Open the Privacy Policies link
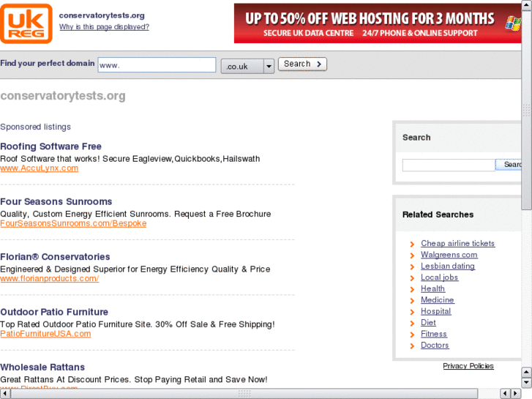The width and height of the screenshot is (532, 399). (x=468, y=366)
